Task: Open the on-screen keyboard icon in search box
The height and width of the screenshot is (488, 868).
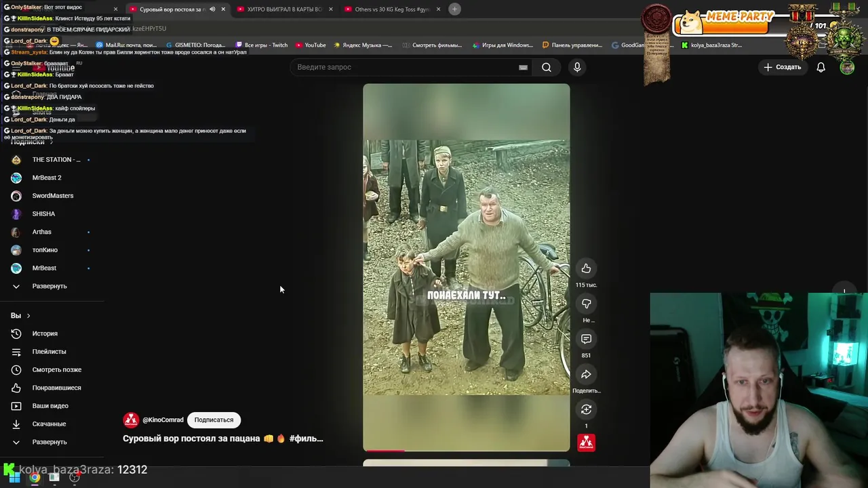Action: click(x=523, y=67)
